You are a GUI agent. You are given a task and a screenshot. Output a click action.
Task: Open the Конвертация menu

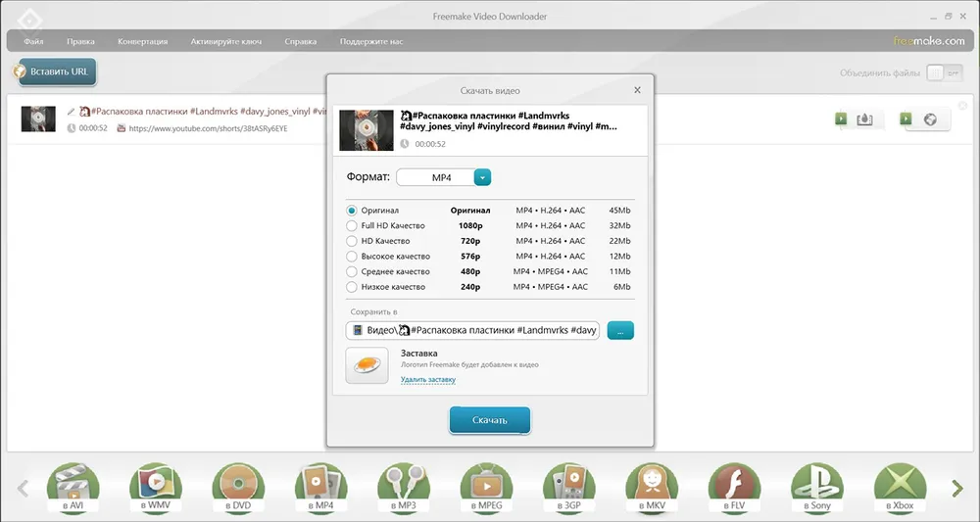pos(142,41)
